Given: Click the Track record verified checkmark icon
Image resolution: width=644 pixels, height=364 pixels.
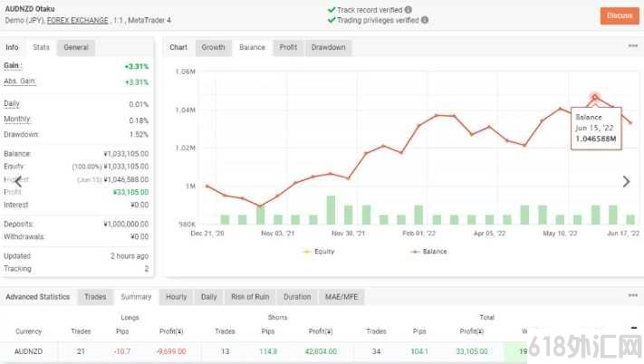Looking at the screenshot, I should pyautogui.click(x=332, y=10).
